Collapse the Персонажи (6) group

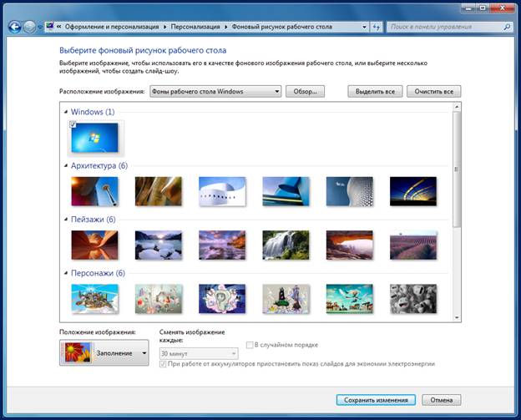click(x=66, y=273)
